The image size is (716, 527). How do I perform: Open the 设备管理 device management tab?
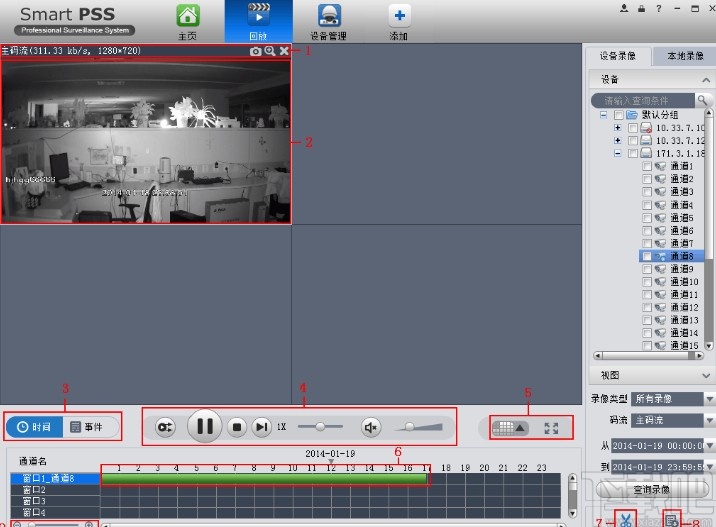click(328, 22)
